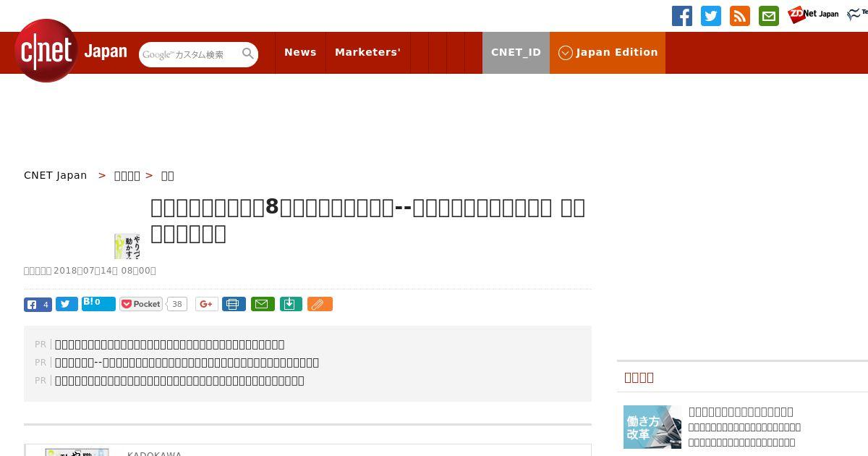Expand the Japan Edition dropdown

tap(608, 52)
